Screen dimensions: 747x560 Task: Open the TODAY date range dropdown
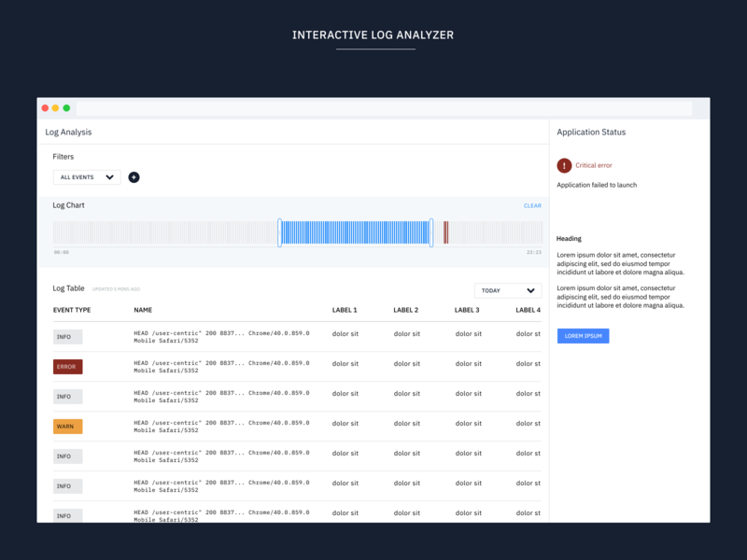point(508,290)
